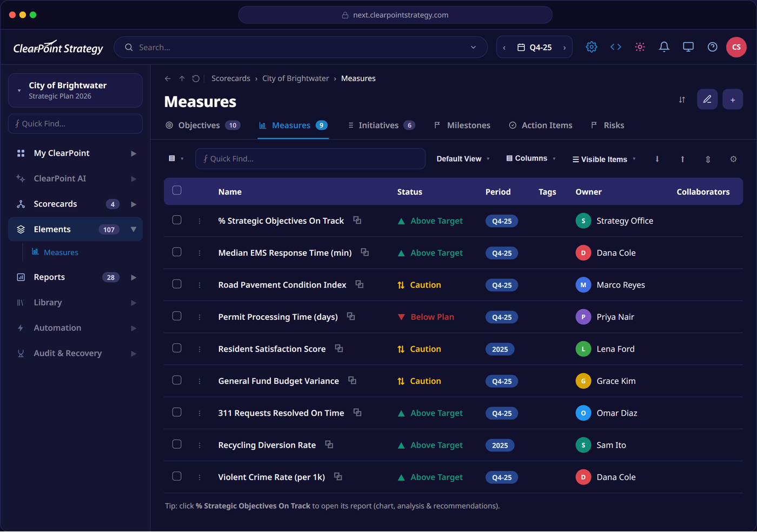Toggle the light theme sun icon
The width and height of the screenshot is (757, 532).
[x=640, y=47]
